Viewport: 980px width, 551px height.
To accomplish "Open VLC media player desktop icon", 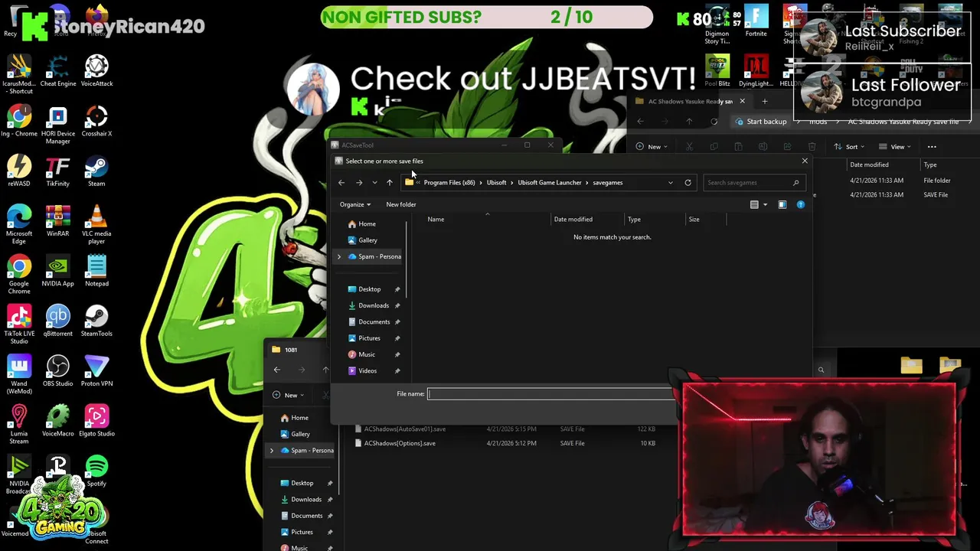I will click(x=96, y=223).
